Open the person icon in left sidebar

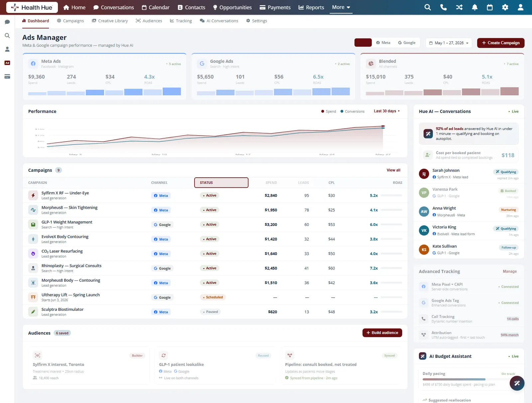[x=7, y=49]
